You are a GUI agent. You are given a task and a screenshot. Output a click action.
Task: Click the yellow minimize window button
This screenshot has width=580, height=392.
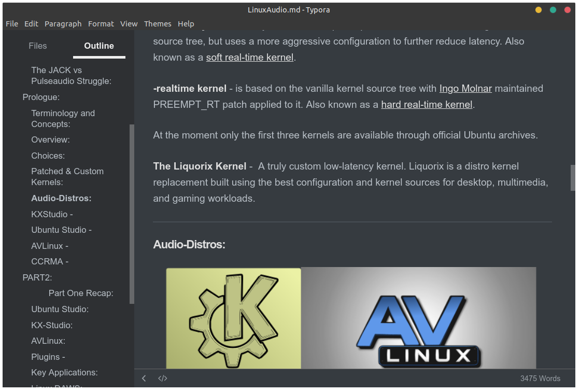[x=539, y=10]
